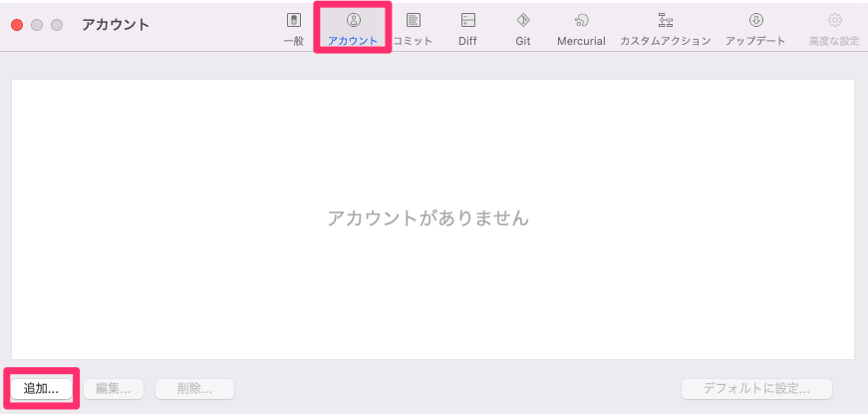Switch to the コミット (Commit) preferences

[x=413, y=29]
